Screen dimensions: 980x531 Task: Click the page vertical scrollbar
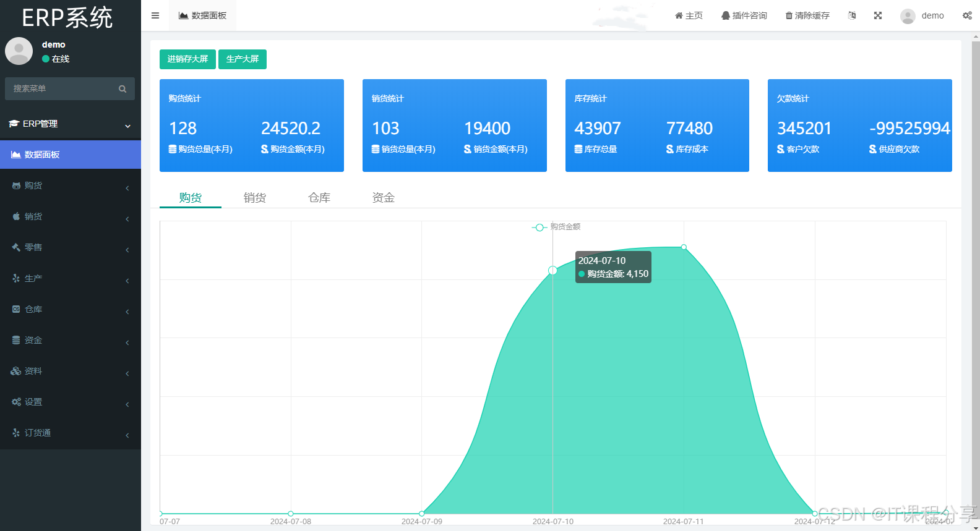[x=975, y=247]
